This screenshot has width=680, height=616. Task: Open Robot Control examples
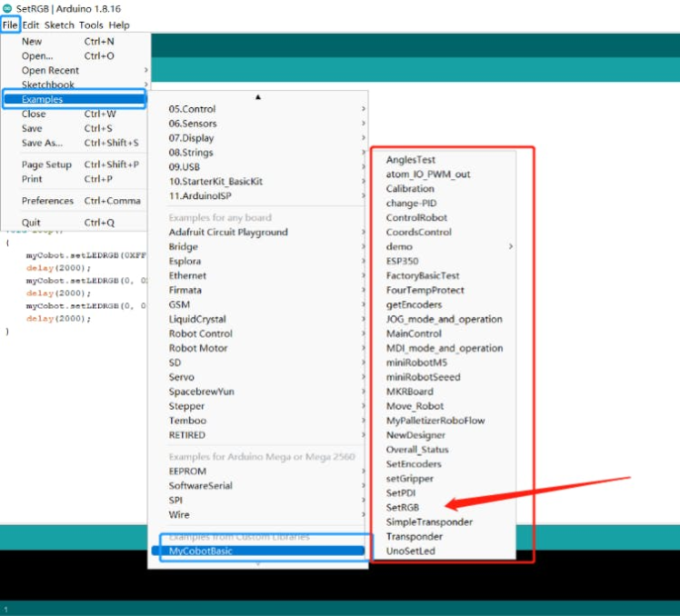pos(258,333)
